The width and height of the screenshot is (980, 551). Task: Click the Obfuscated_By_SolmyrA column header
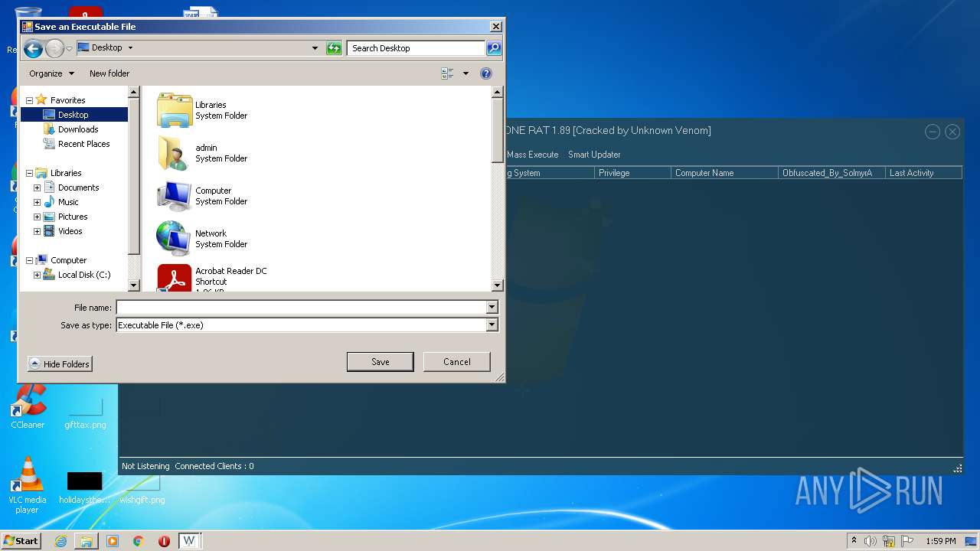point(831,173)
